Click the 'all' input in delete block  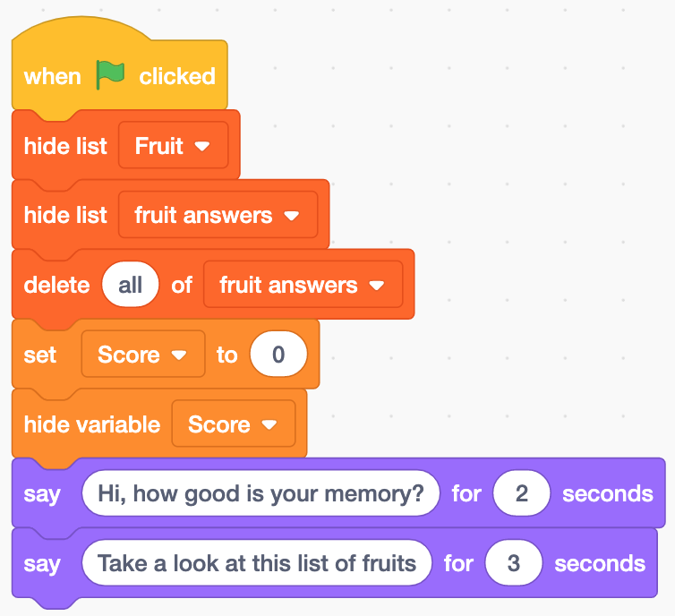pos(130,285)
